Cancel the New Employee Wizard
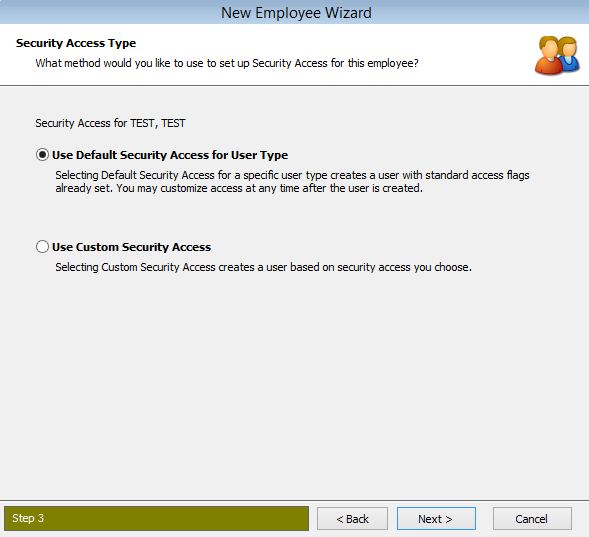 point(532,519)
